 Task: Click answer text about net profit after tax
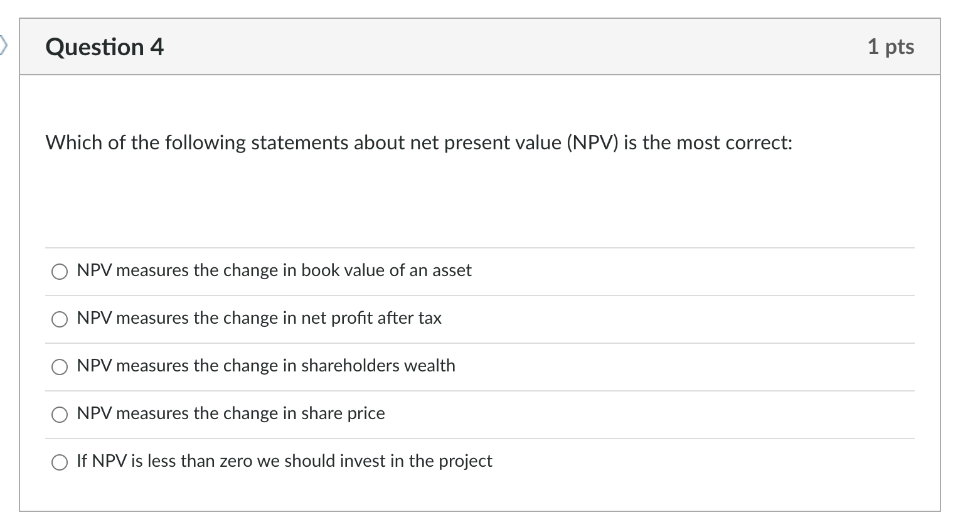(258, 318)
